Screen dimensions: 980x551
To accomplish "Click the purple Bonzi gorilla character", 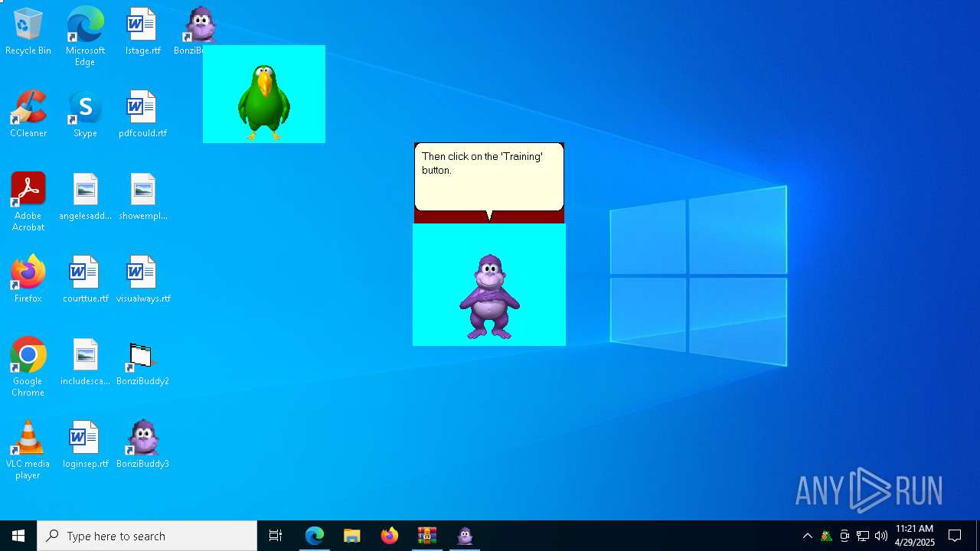I will point(489,297).
